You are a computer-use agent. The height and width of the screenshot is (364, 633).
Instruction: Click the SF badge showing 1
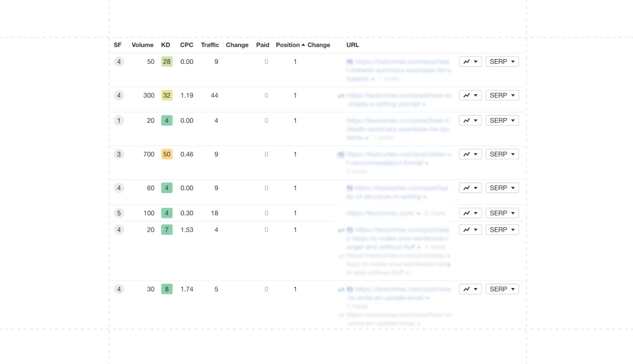119,121
